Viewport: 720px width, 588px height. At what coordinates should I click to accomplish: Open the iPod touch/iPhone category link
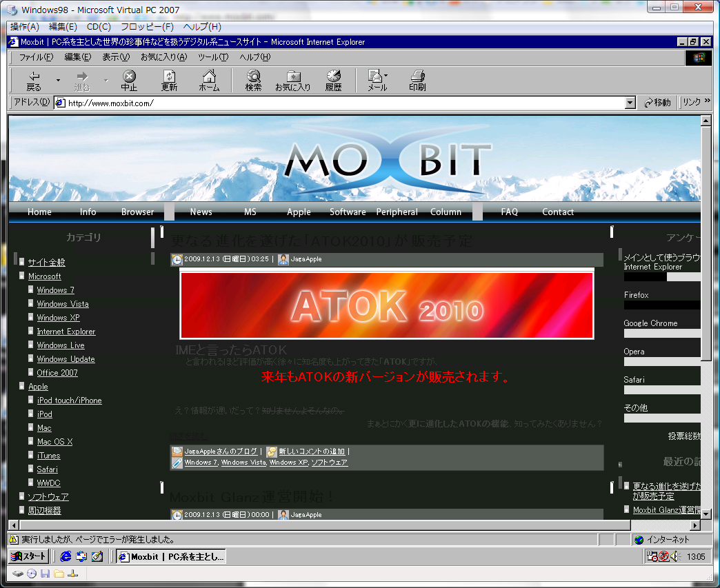(x=70, y=401)
